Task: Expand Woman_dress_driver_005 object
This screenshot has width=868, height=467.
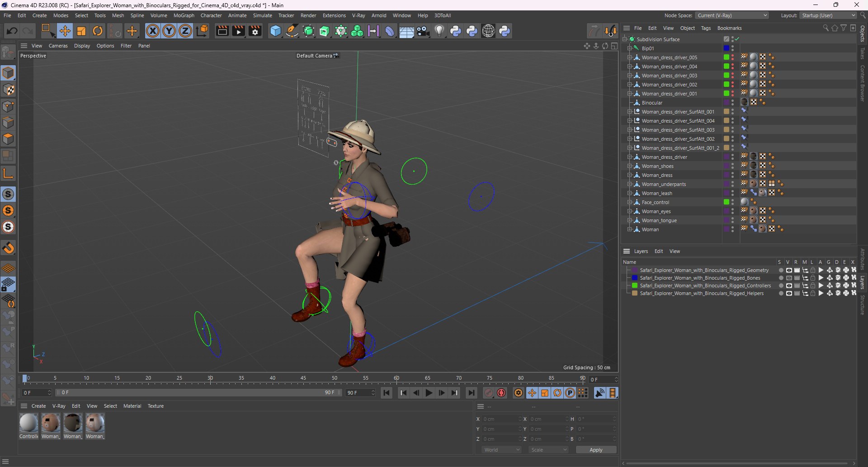Action: [x=629, y=57]
